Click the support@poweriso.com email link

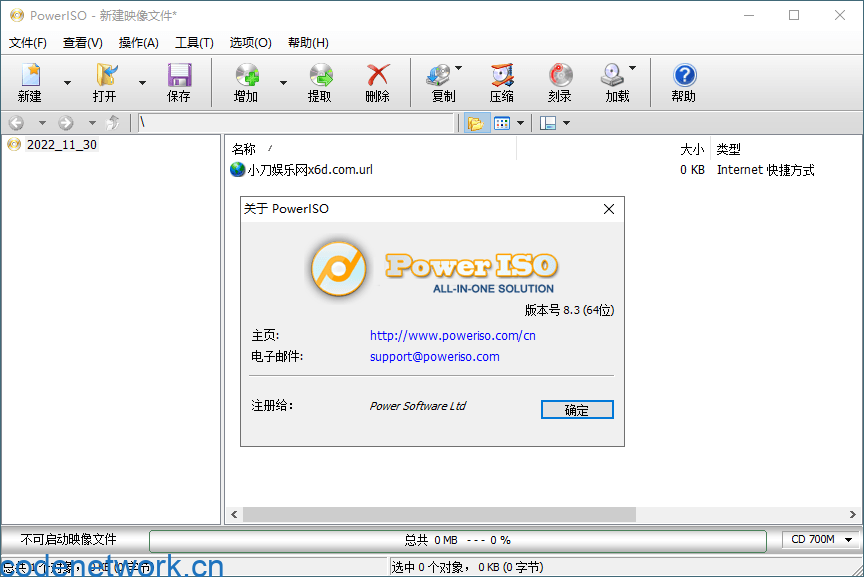[x=435, y=357]
